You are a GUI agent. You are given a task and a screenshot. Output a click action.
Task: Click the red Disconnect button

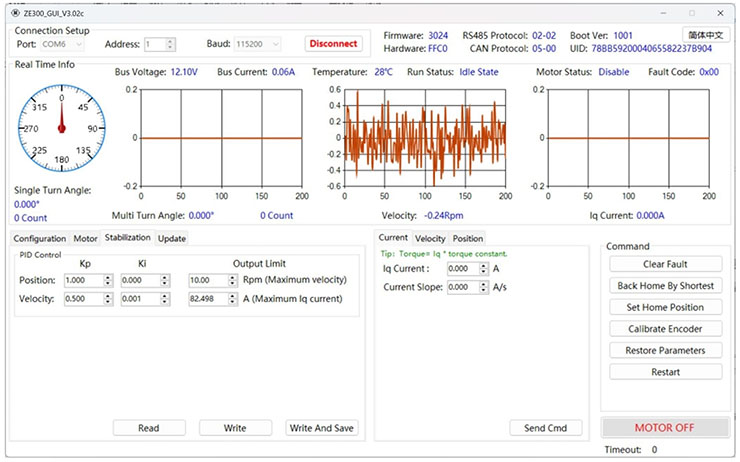333,44
